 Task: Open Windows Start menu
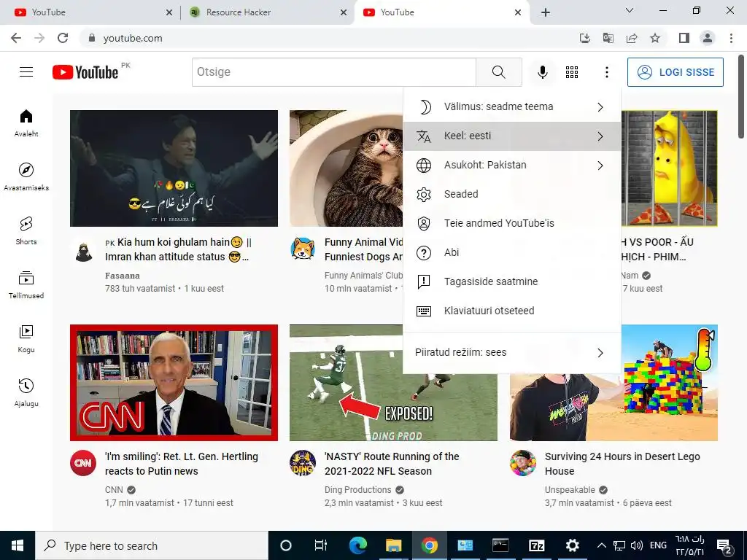click(x=18, y=545)
